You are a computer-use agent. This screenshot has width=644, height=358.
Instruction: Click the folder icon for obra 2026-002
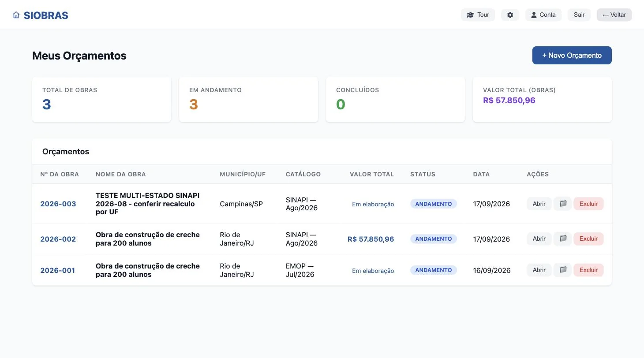coord(563,239)
